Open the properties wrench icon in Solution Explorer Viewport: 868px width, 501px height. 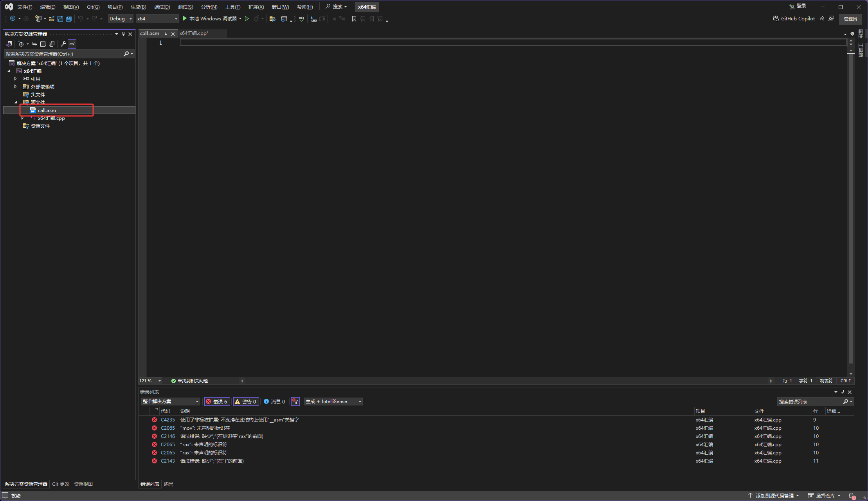point(63,44)
